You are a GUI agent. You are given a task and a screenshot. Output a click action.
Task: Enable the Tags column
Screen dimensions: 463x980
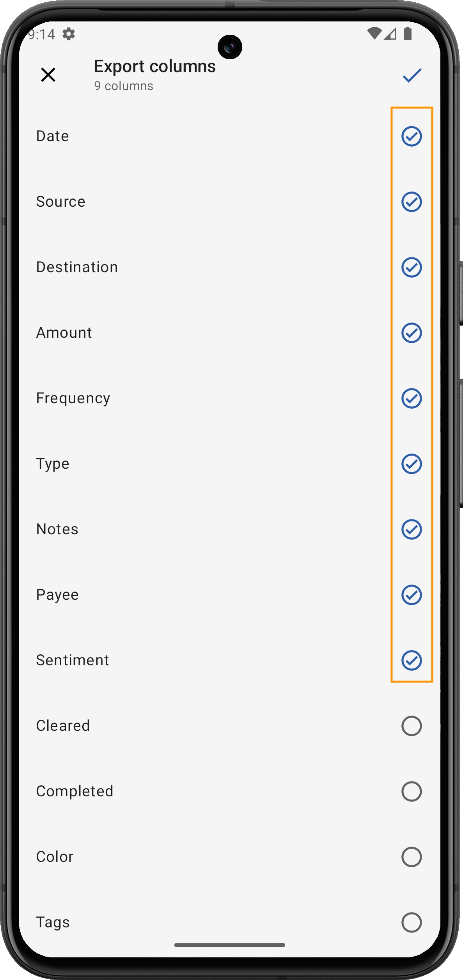(412, 923)
